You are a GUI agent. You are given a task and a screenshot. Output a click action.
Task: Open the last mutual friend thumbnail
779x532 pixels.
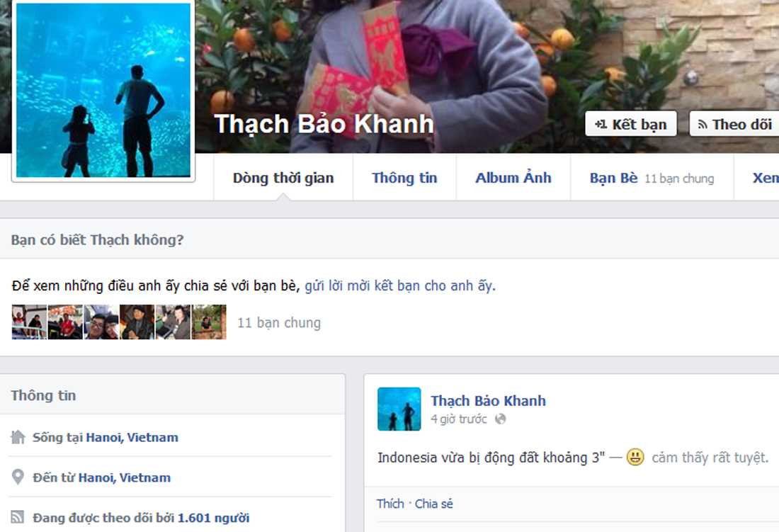209,322
